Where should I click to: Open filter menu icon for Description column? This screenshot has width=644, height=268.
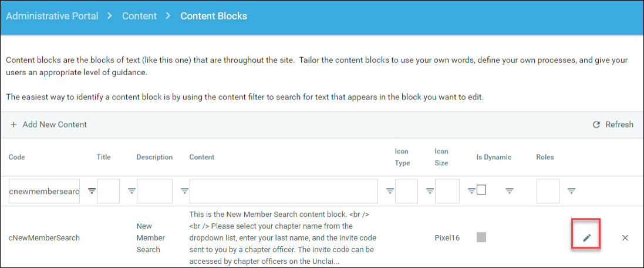(x=184, y=190)
